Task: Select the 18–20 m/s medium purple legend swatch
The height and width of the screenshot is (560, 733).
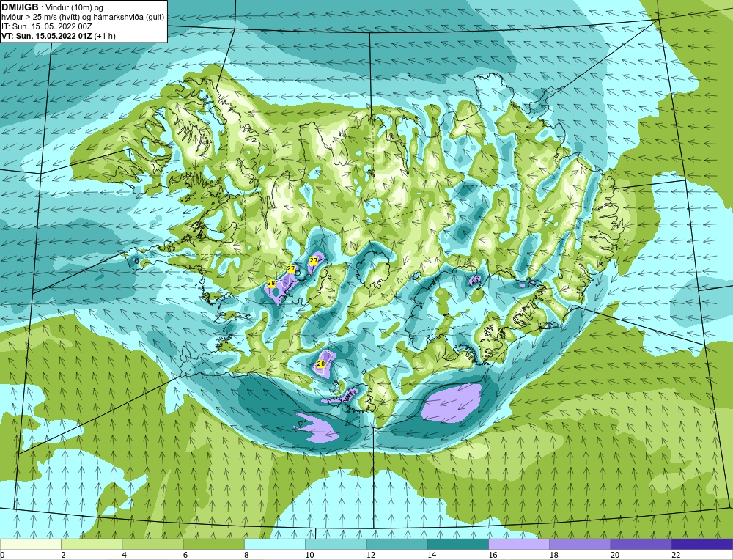Action: click(580, 544)
